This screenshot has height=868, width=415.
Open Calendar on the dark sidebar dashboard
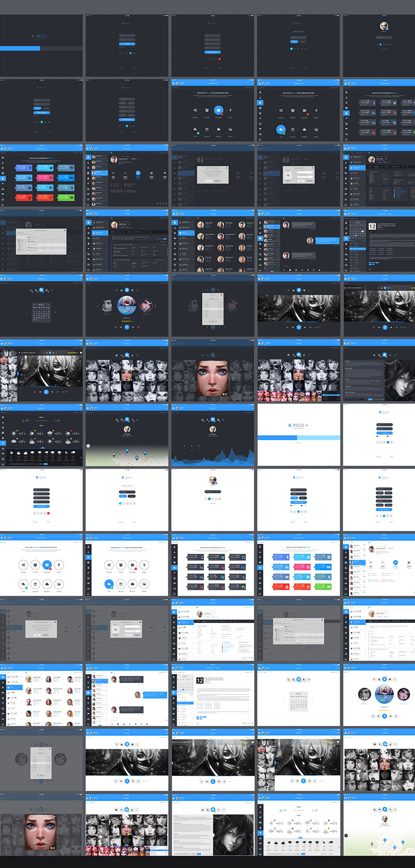tap(293, 130)
